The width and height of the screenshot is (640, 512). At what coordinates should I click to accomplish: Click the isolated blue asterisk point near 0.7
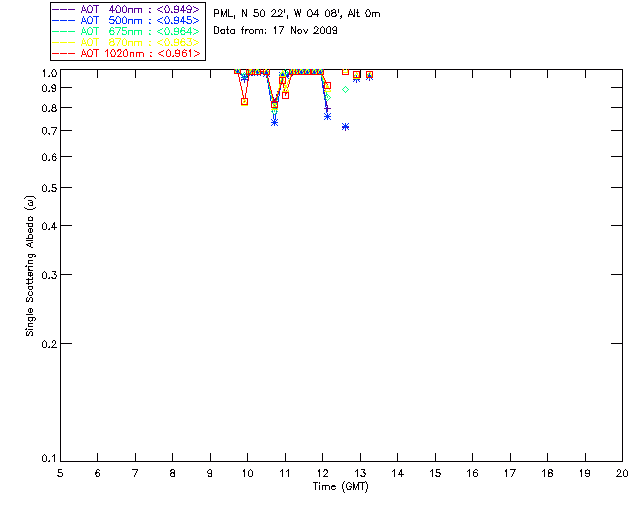(x=345, y=127)
